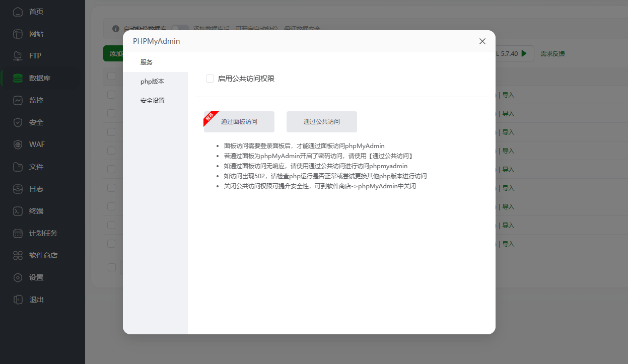Click the PHPMyAdmin dialog title text
Image resolution: width=628 pixels, height=364 pixels.
point(157,41)
